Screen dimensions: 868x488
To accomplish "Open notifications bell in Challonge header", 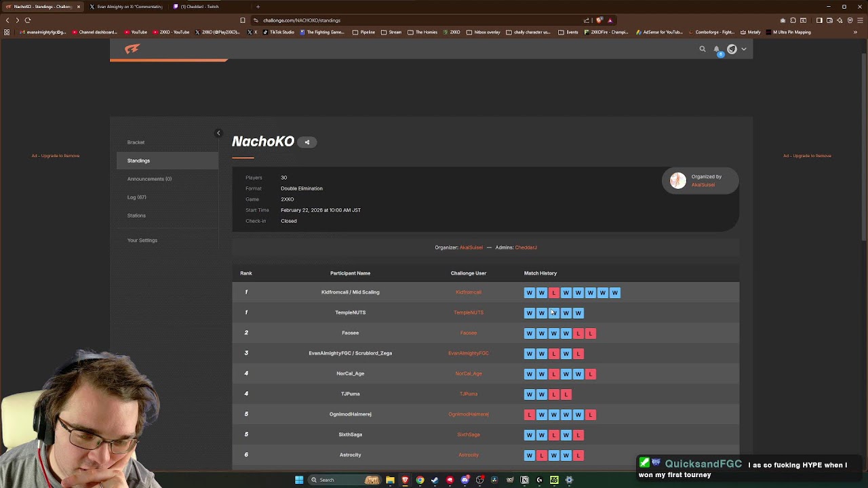I will click(x=717, y=49).
